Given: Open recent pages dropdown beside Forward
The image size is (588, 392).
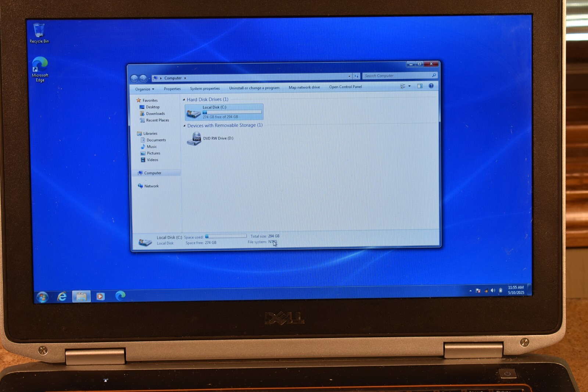Looking at the screenshot, I should coord(149,79).
